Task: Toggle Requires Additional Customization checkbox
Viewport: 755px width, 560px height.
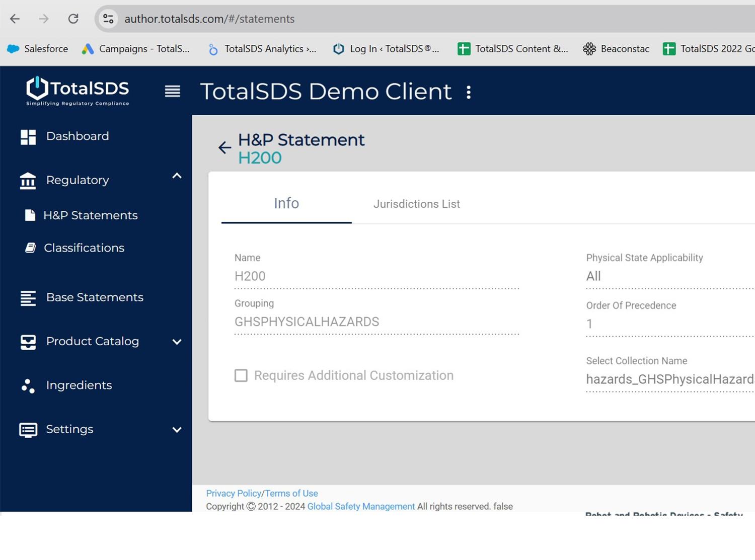Action: pos(241,376)
